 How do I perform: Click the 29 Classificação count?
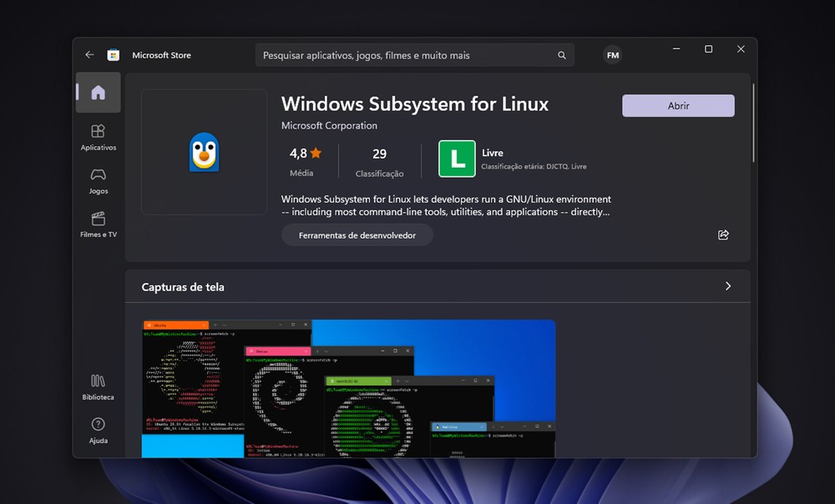point(380,162)
